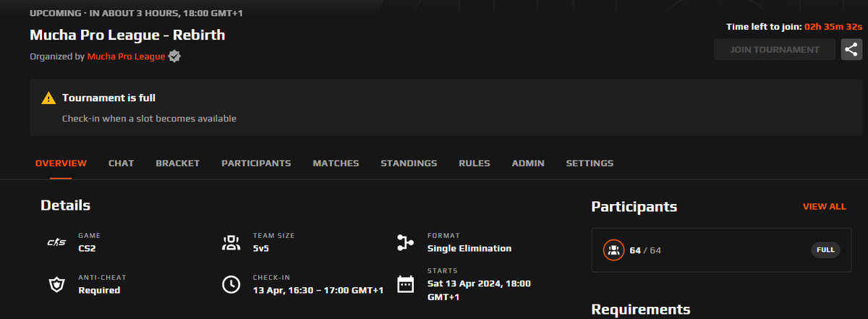Open the Overview tab
This screenshot has height=319, width=868.
tap(61, 163)
